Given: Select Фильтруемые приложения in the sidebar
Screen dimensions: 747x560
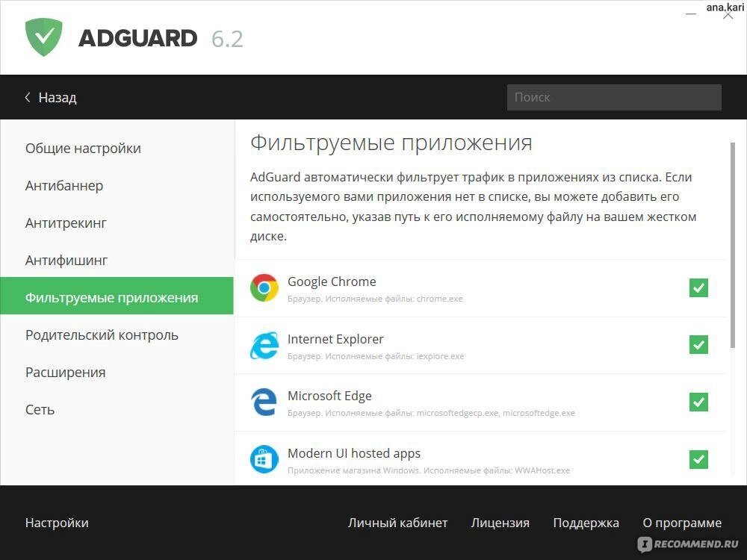Looking at the screenshot, I should coord(117,296).
